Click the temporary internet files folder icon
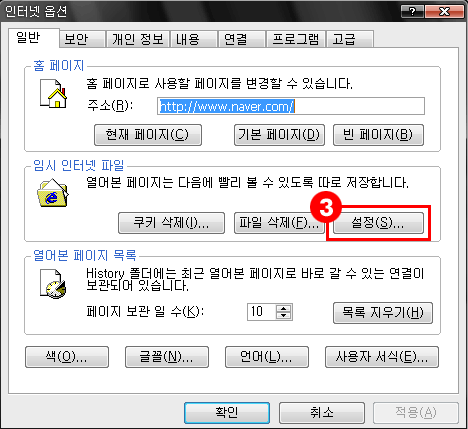 (x=53, y=193)
